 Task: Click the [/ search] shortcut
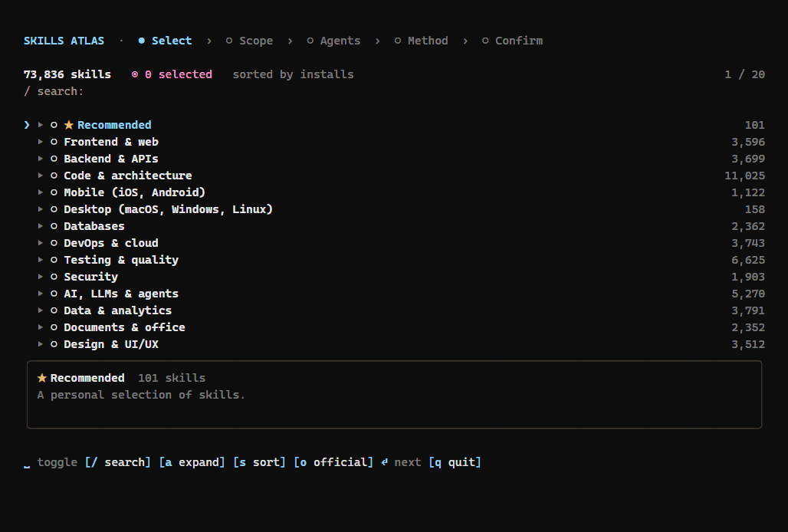tap(117, 462)
